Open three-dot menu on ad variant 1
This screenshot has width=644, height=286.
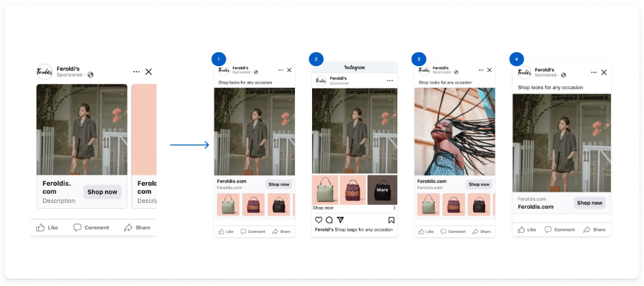pos(281,70)
